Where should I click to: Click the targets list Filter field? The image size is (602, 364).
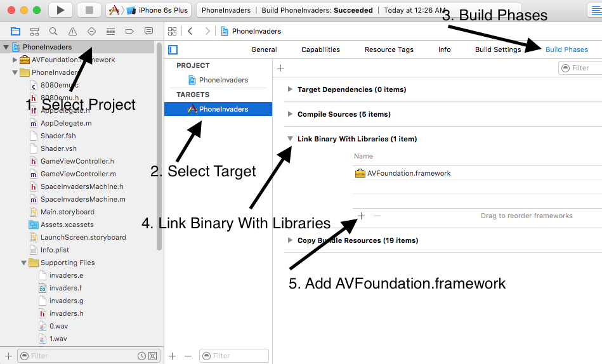(x=234, y=356)
